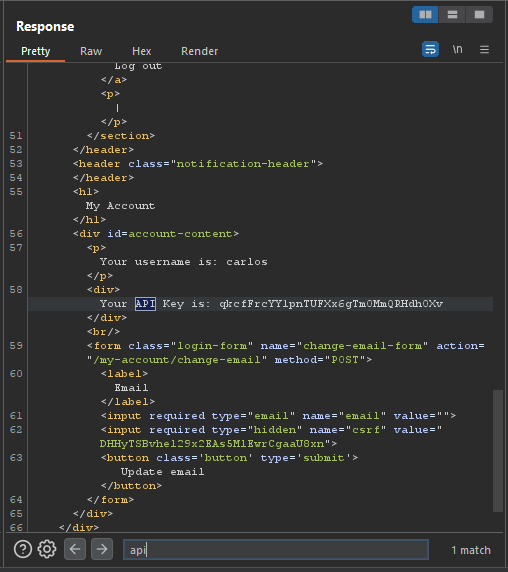
Task: Click the highlighted 'API' search match
Action: click(x=146, y=304)
